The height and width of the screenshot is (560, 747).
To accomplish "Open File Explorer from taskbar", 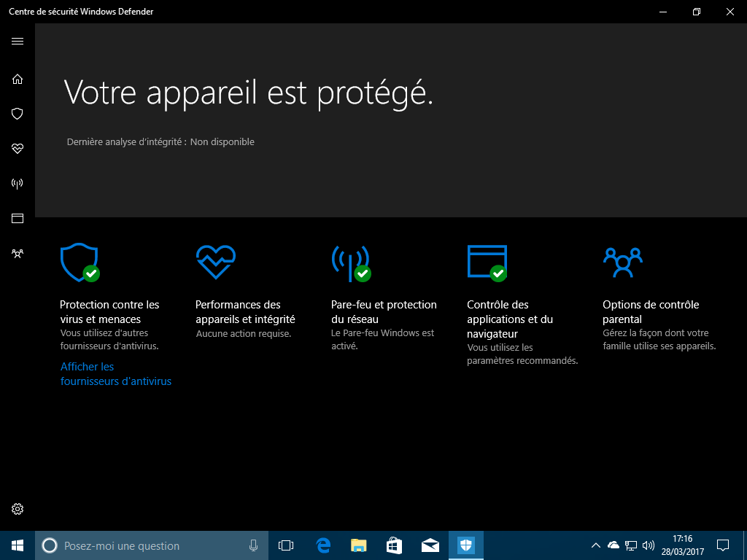I will [359, 545].
